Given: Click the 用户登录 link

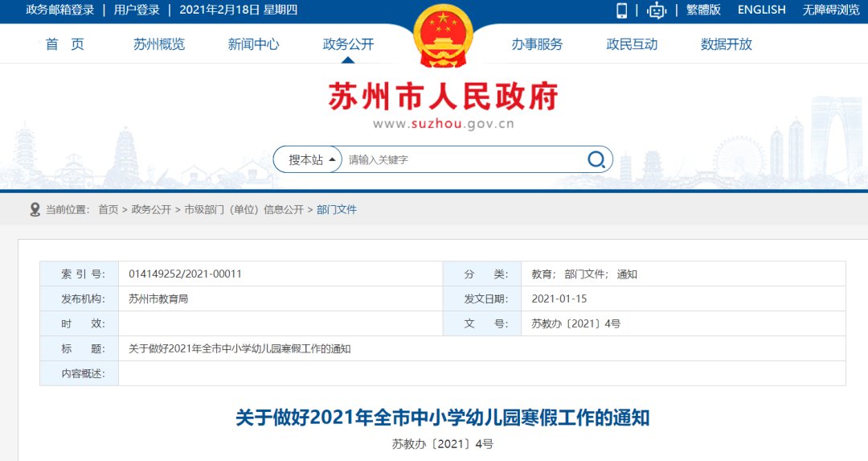Looking at the screenshot, I should tap(137, 10).
